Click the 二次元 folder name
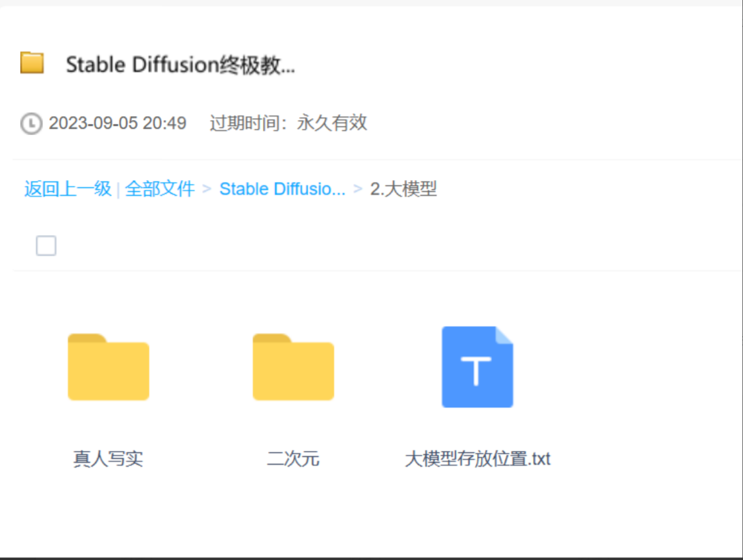 click(x=293, y=459)
